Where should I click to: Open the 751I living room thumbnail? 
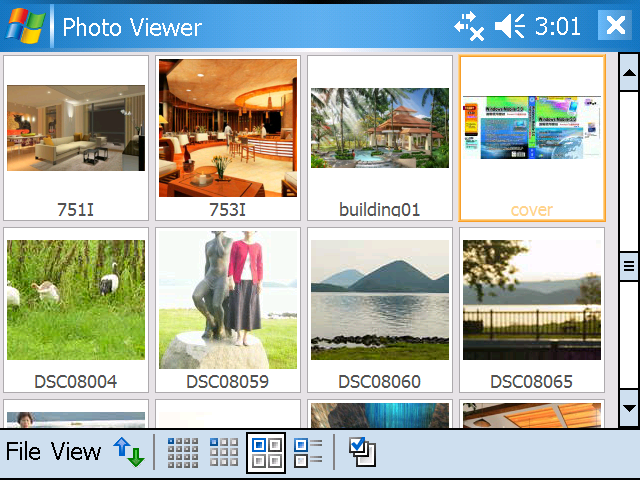[76, 128]
